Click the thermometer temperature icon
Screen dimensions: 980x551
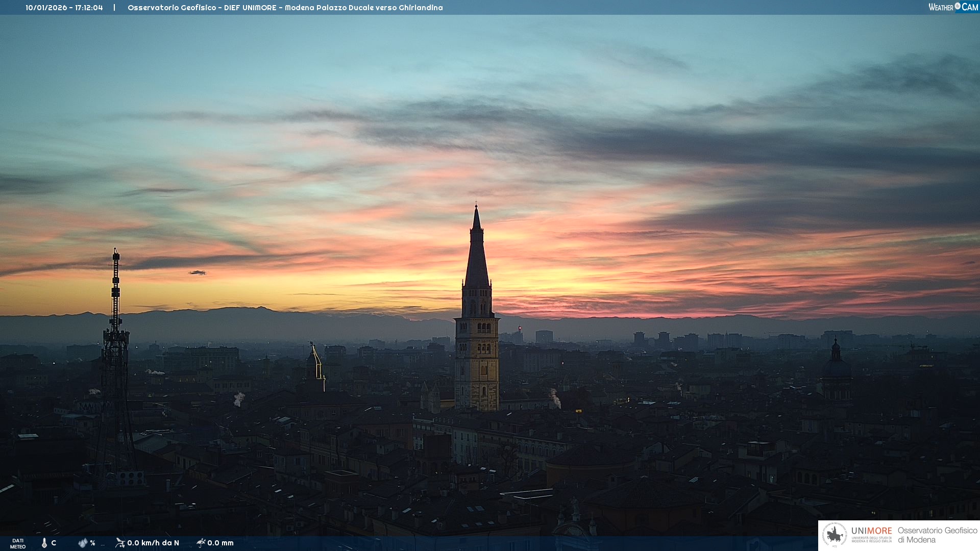tap(44, 543)
